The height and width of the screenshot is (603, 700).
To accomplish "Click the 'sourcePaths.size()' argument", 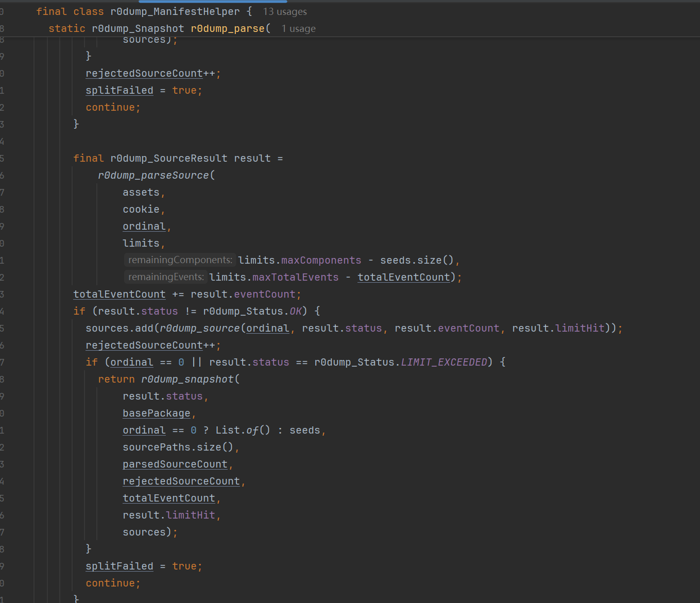I will (x=178, y=447).
